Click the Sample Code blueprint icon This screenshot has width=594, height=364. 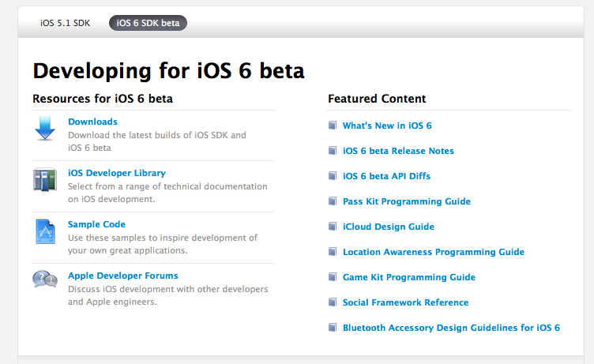(x=45, y=231)
